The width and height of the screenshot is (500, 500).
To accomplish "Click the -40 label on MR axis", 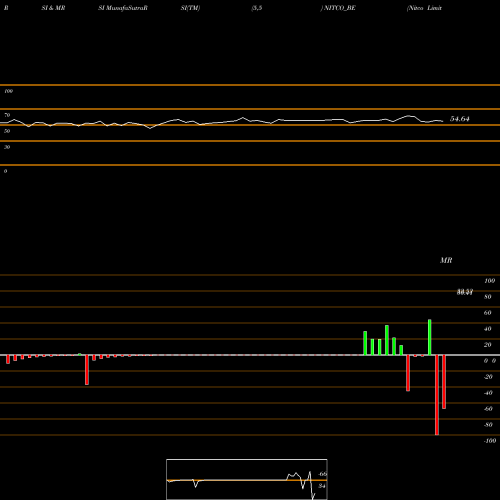I will click(x=488, y=393).
